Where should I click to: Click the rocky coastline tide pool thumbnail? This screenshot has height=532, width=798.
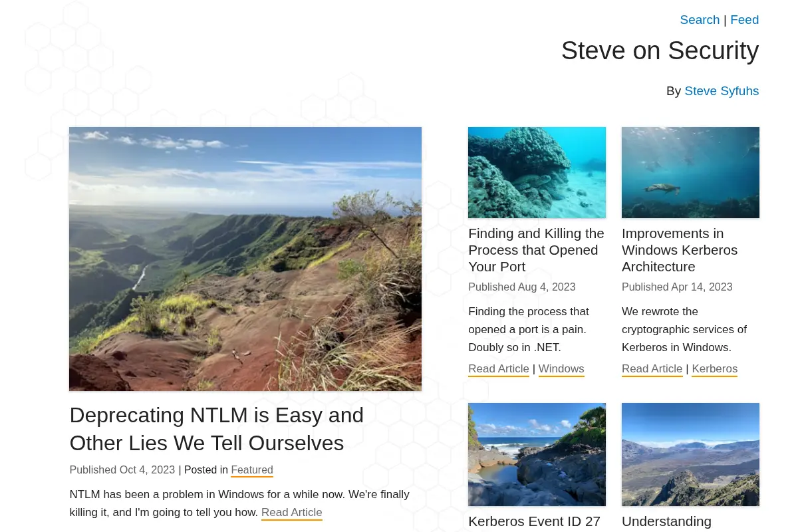point(537,454)
